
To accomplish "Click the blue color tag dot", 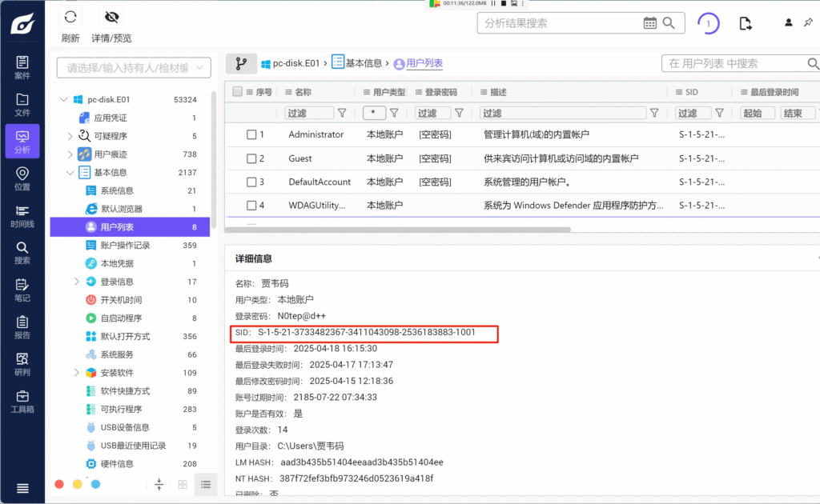I will tap(96, 484).
